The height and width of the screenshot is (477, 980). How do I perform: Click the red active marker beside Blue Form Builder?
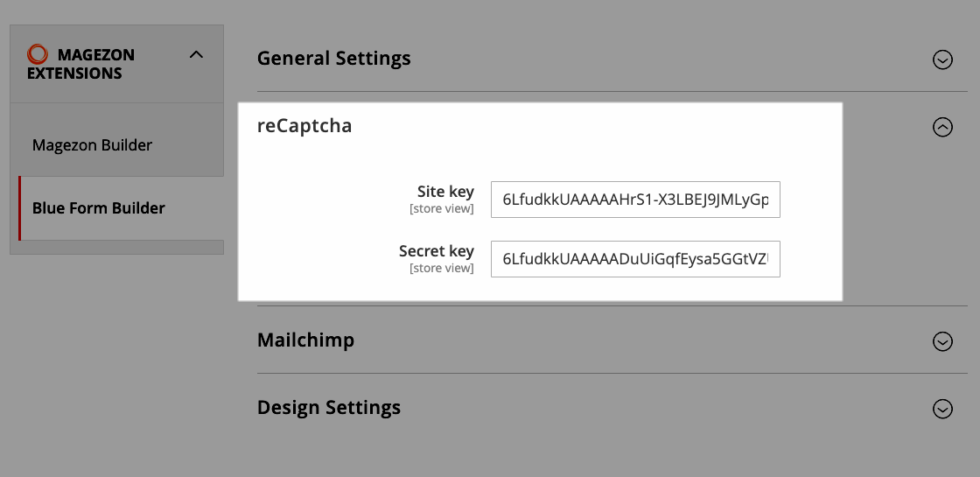click(20, 208)
